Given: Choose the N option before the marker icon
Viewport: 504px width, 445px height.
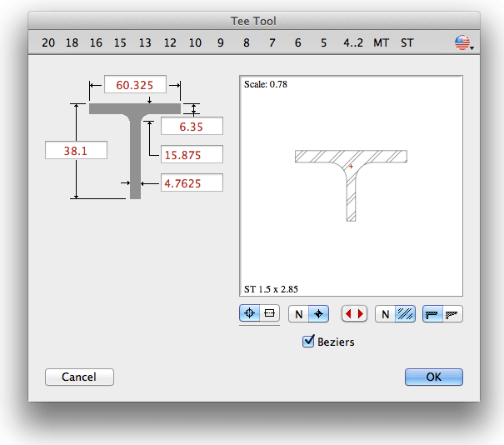Looking at the screenshot, I should click(298, 314).
